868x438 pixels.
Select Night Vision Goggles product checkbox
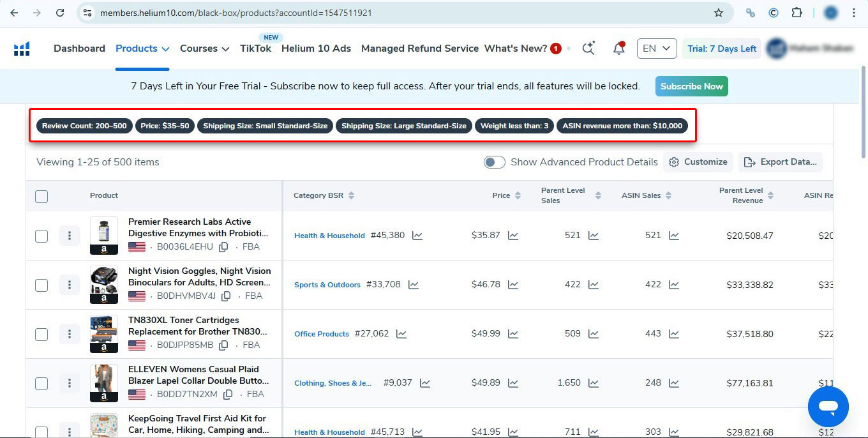[x=41, y=285]
